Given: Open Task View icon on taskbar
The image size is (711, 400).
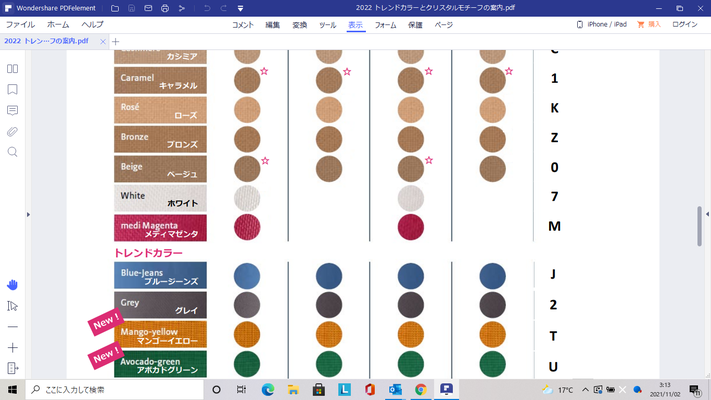Looking at the screenshot, I should coord(241,390).
